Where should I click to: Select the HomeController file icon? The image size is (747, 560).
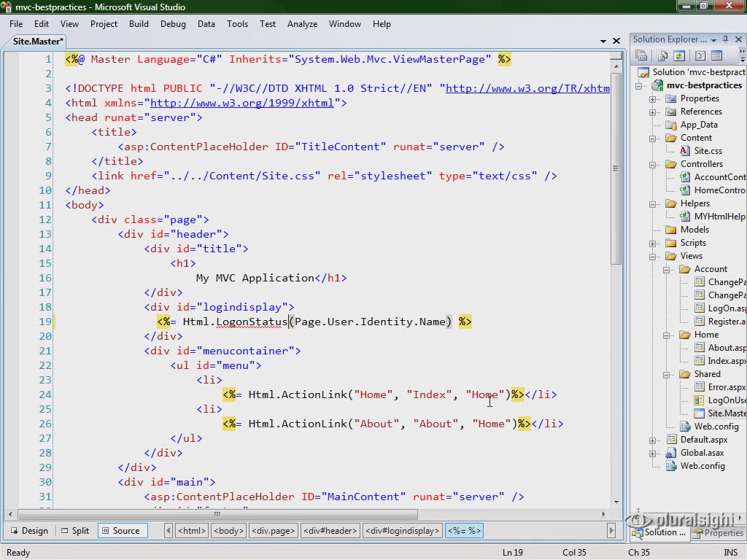684,190
